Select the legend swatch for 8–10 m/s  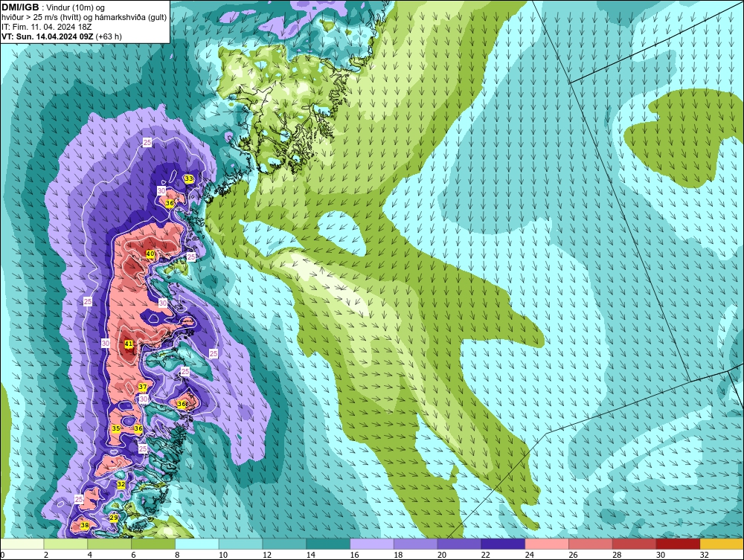(x=197, y=544)
